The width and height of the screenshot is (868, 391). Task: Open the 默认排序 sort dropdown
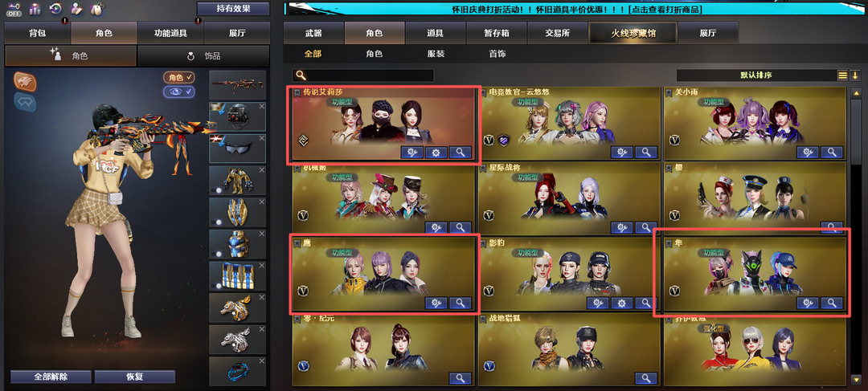[x=755, y=75]
